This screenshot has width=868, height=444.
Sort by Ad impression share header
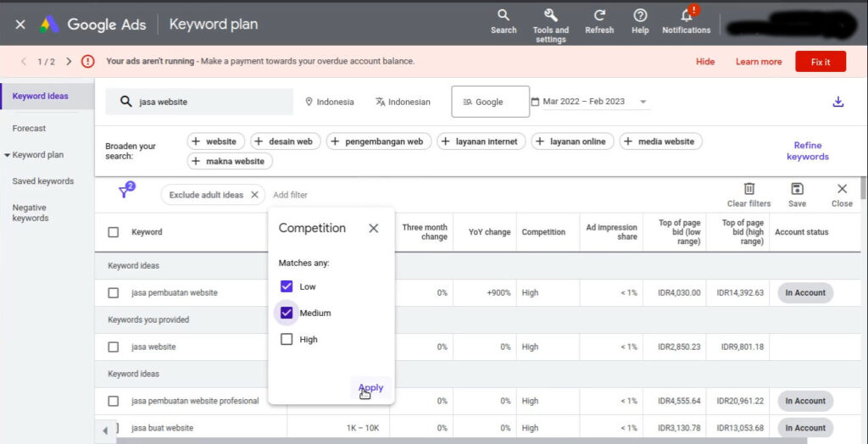(611, 232)
